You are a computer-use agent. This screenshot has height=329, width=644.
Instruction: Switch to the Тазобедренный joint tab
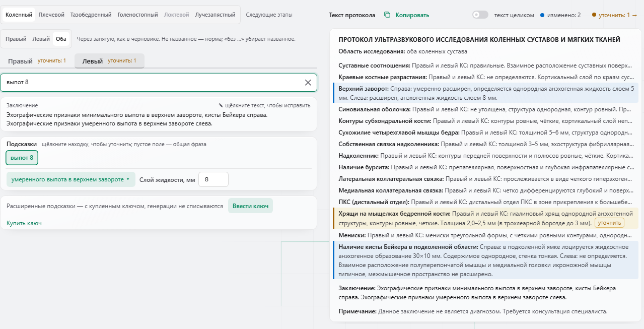91,15
